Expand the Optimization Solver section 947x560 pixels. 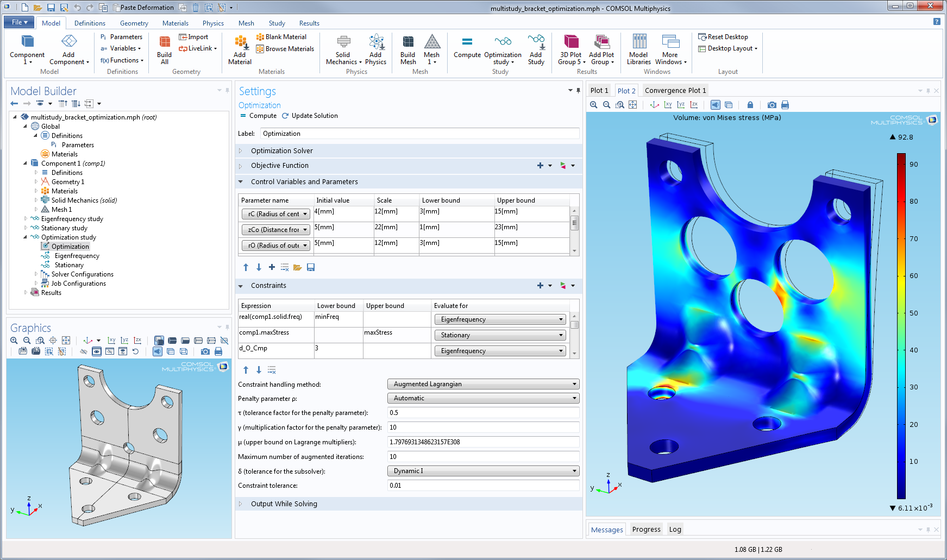coord(241,151)
